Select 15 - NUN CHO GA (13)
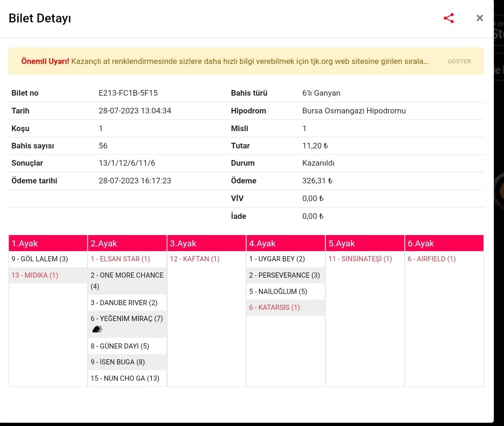The width and height of the screenshot is (504, 426). [125, 378]
